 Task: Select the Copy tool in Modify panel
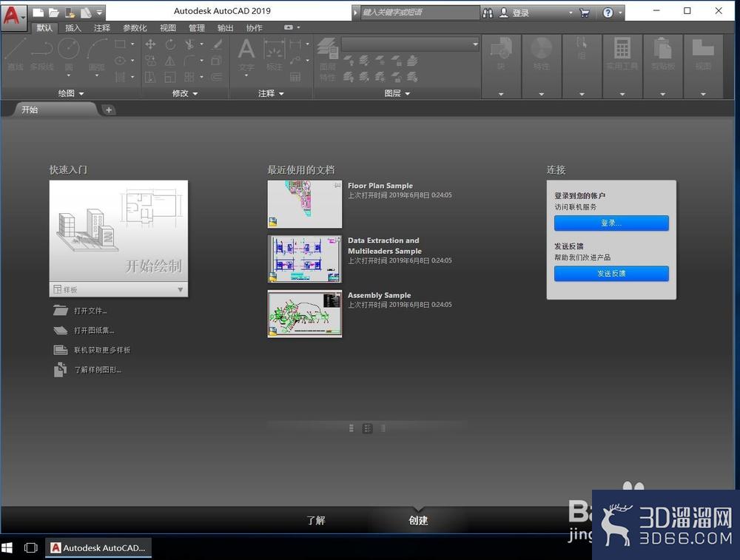[150, 61]
